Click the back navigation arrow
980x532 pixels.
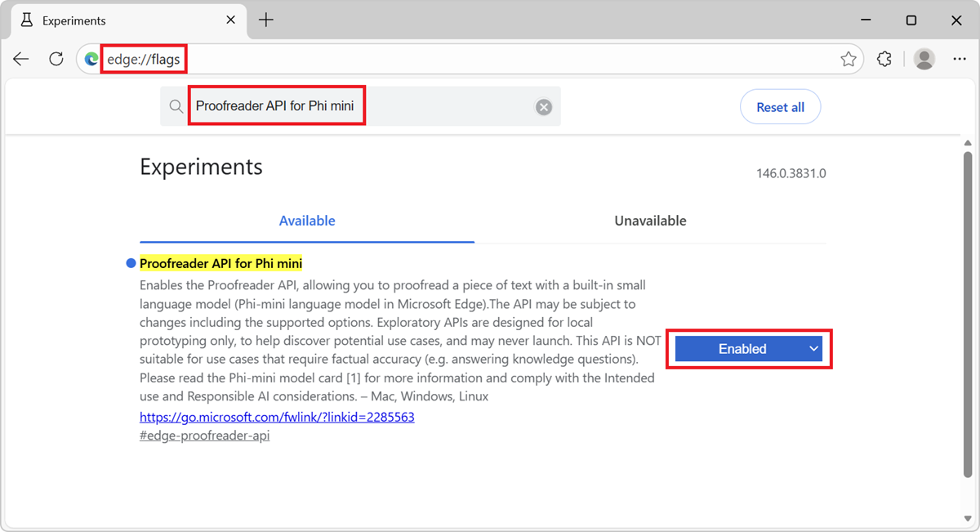[x=21, y=59]
